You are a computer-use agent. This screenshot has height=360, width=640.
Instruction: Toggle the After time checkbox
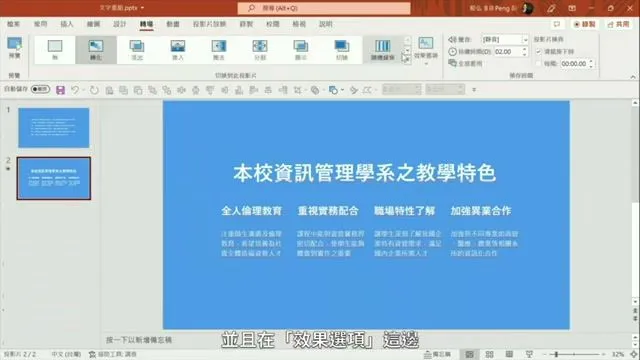tap(538, 64)
